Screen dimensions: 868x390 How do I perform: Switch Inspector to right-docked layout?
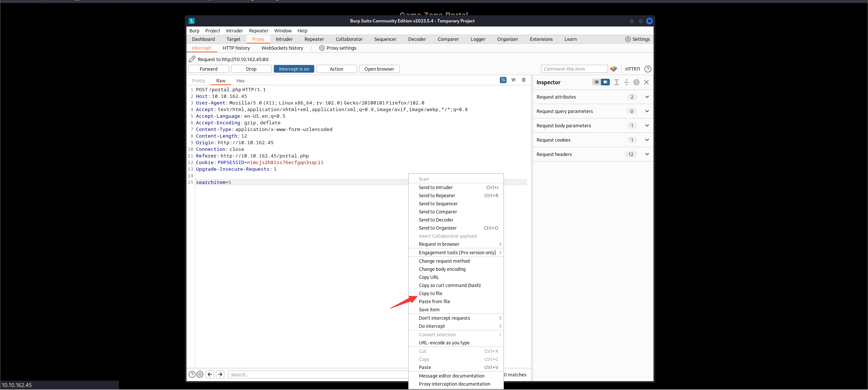605,82
